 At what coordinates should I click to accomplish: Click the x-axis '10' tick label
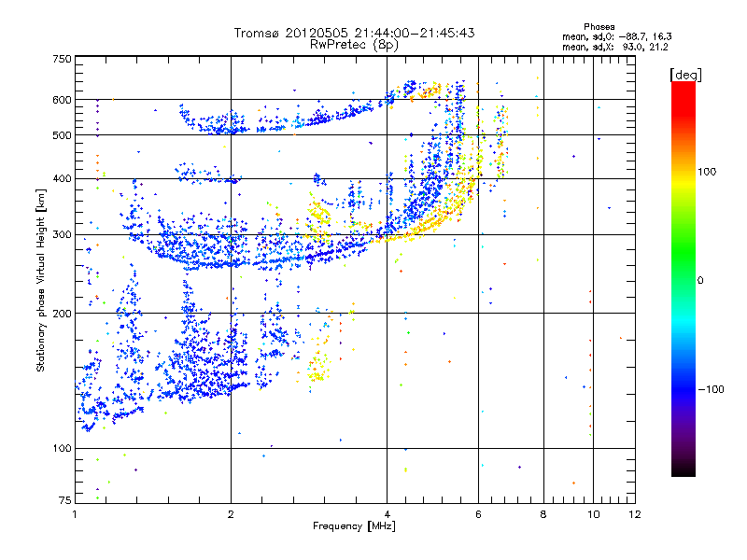[x=593, y=514]
